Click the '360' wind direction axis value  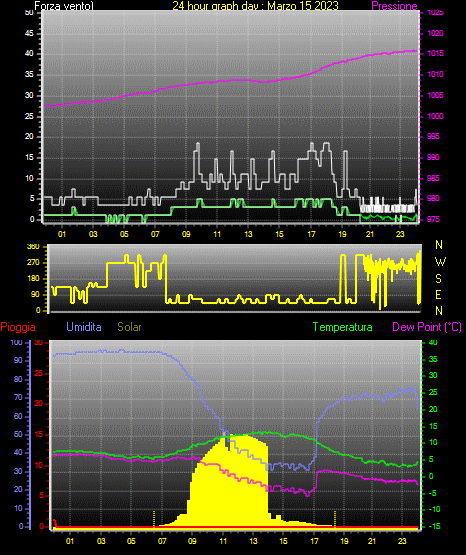[x=33, y=247]
